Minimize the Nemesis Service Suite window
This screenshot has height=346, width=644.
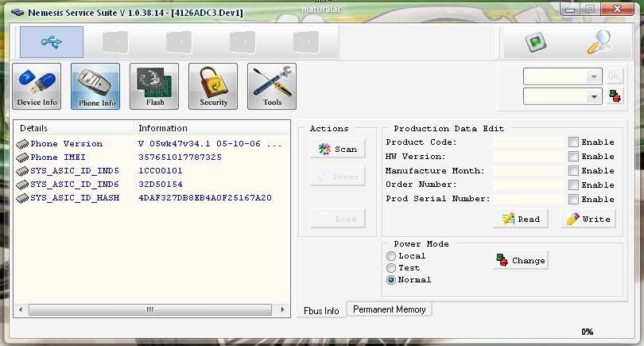point(569,9)
